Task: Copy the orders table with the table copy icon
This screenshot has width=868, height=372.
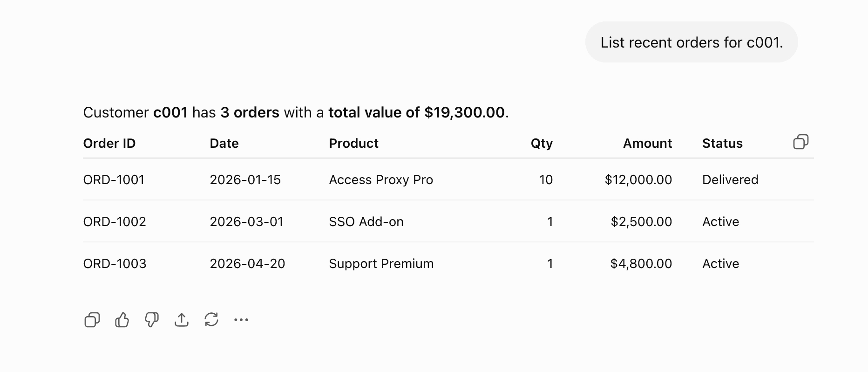Action: point(800,142)
